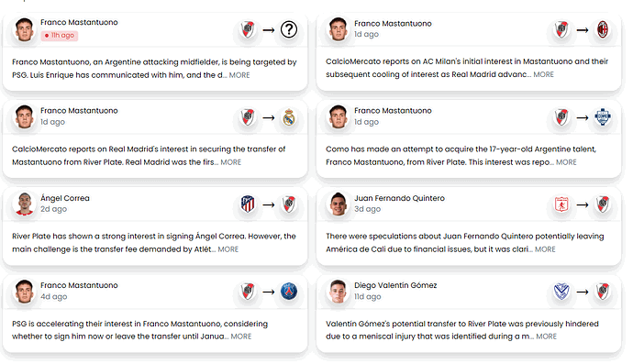Click River Plate crest in Diego Valentín Gómez card
The height and width of the screenshot is (364, 633).
point(603,292)
